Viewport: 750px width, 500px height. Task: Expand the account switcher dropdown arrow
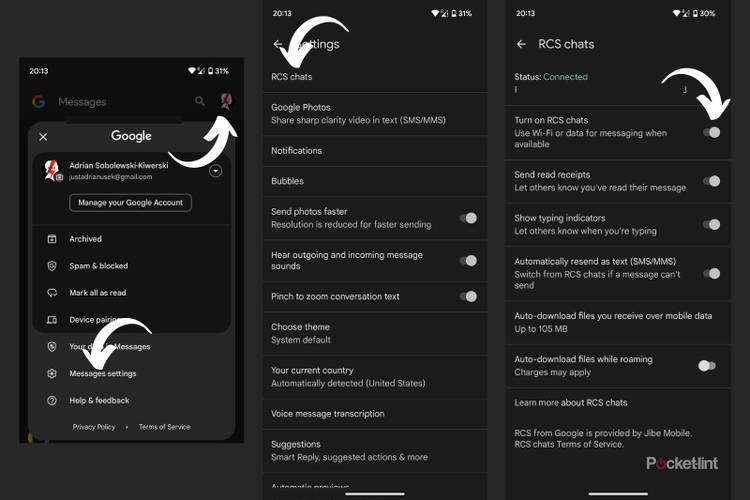215,171
